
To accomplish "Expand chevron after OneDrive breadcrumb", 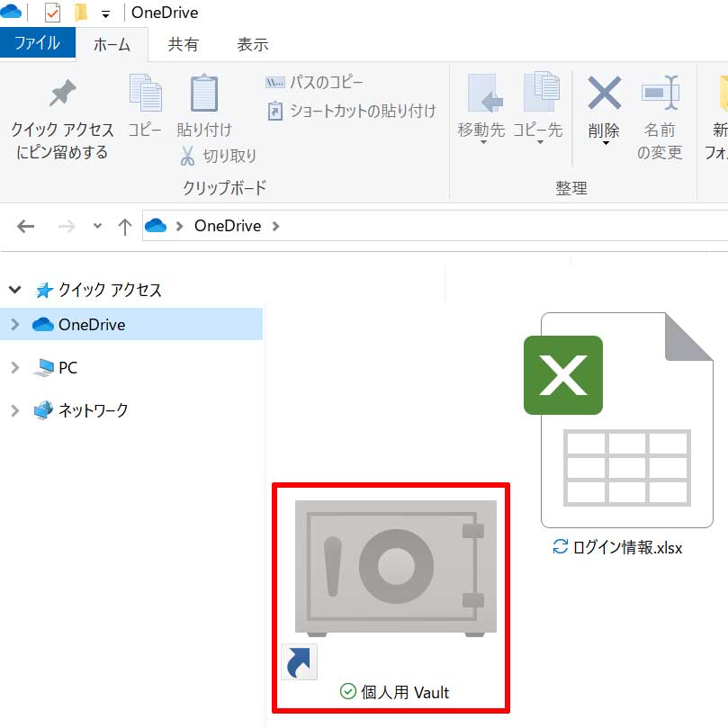I will tap(275, 227).
